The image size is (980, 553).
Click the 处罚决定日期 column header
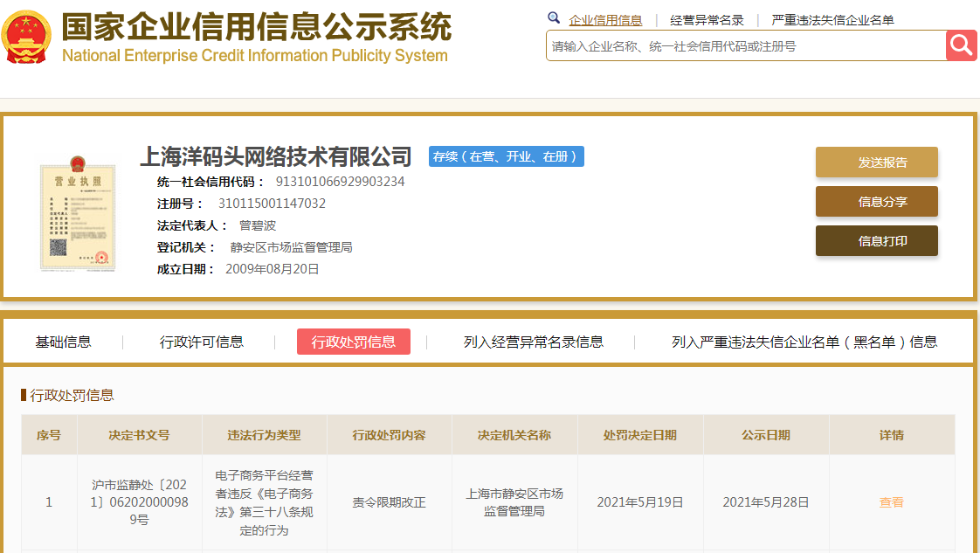[x=640, y=435]
